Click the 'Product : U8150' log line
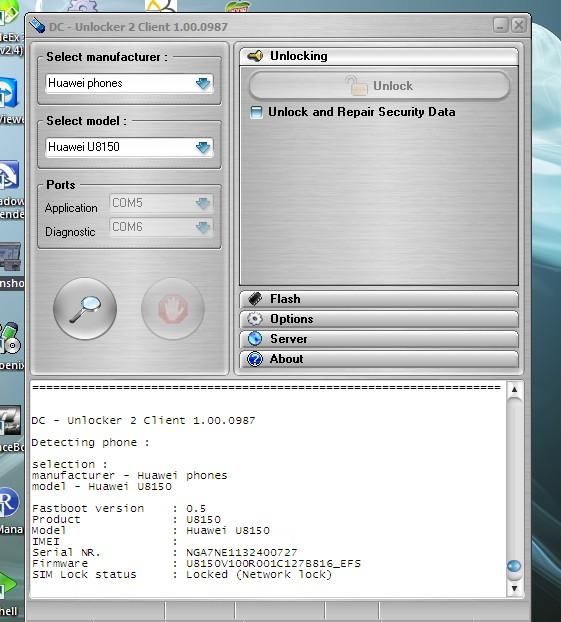 126,520
